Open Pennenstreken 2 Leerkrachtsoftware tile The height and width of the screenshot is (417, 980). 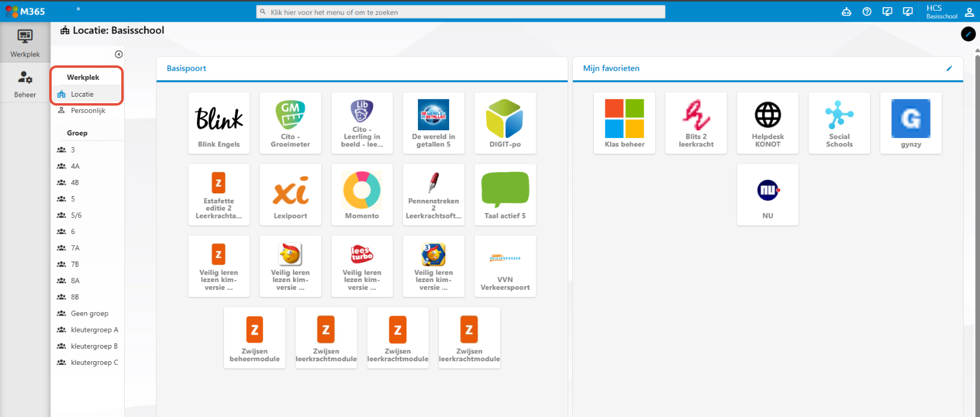click(433, 194)
